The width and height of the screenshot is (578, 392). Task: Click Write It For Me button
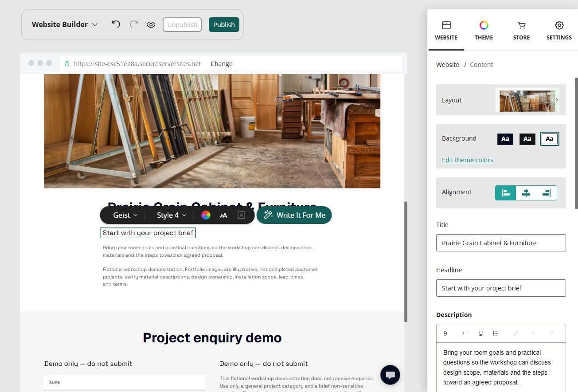point(294,215)
